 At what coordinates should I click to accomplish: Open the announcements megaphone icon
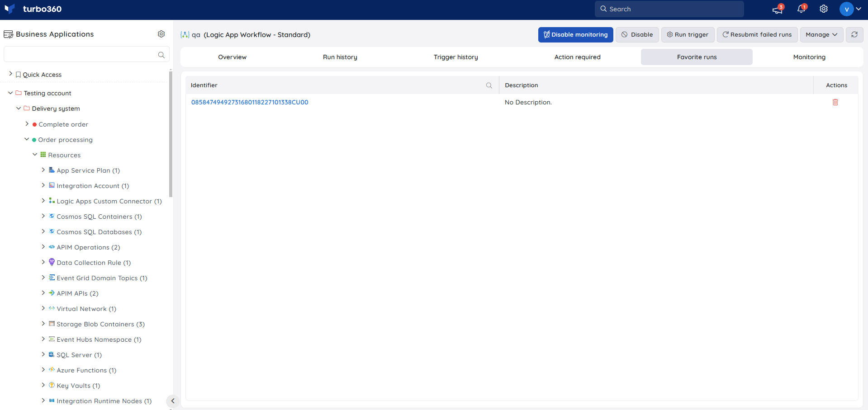(x=778, y=9)
